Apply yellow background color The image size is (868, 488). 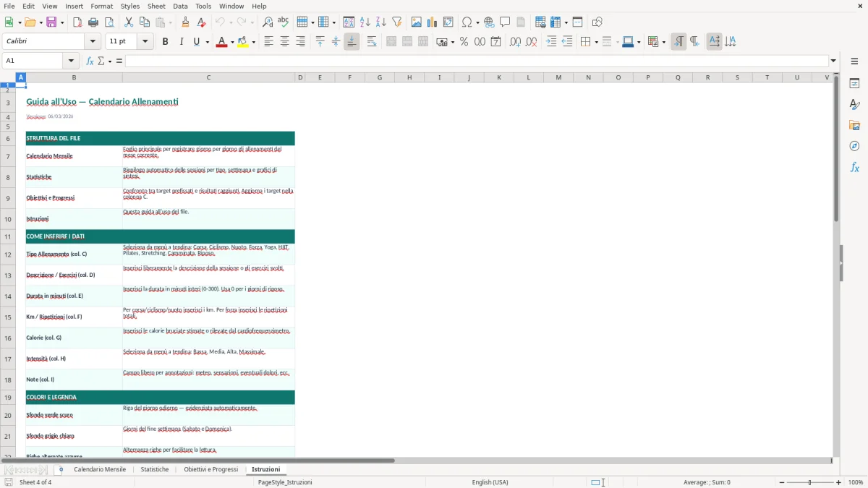click(243, 42)
